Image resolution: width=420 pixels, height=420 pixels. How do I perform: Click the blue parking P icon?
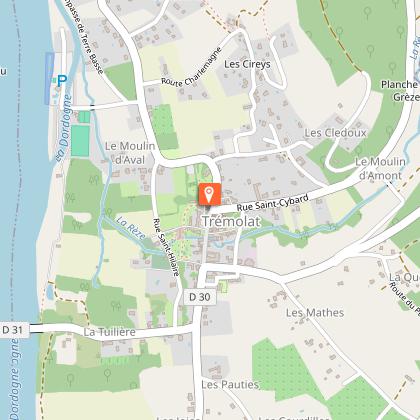coord(62,80)
